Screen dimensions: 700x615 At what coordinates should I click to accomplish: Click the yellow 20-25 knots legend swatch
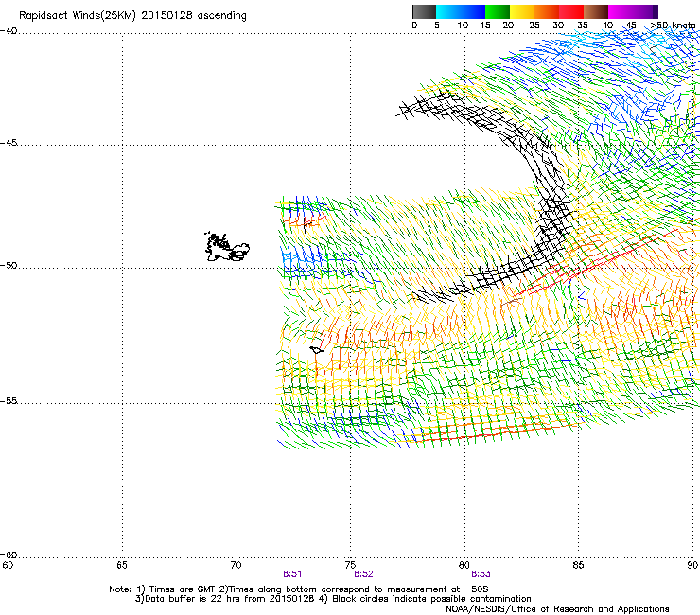(x=522, y=11)
